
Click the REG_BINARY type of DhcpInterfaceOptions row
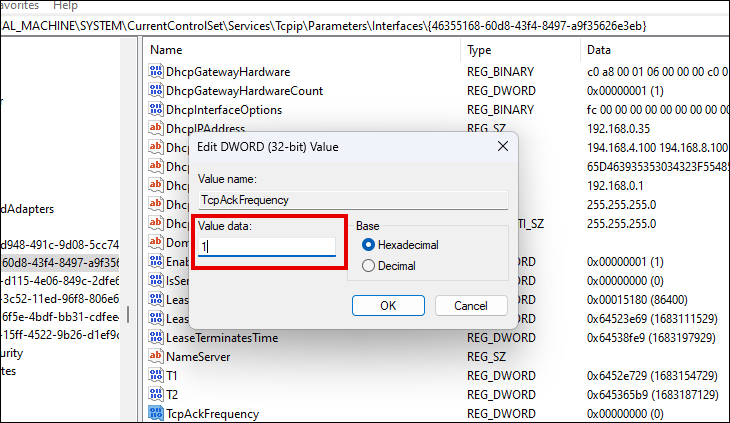pos(500,110)
